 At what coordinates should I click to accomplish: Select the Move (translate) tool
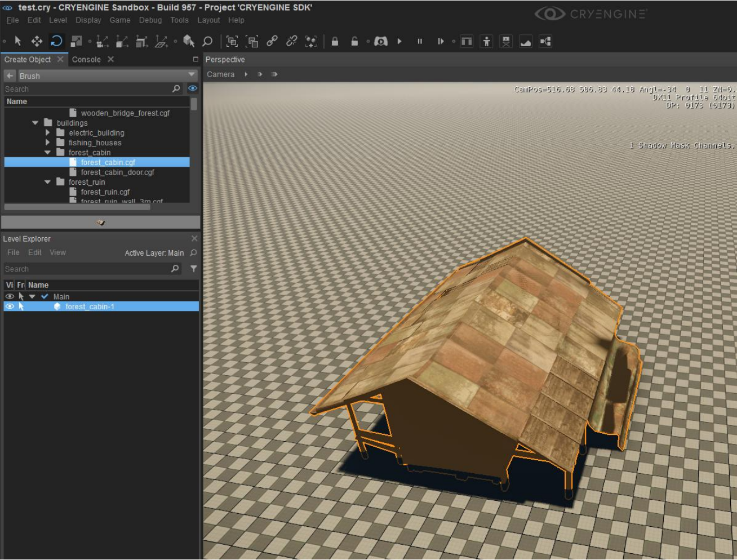[x=37, y=41]
